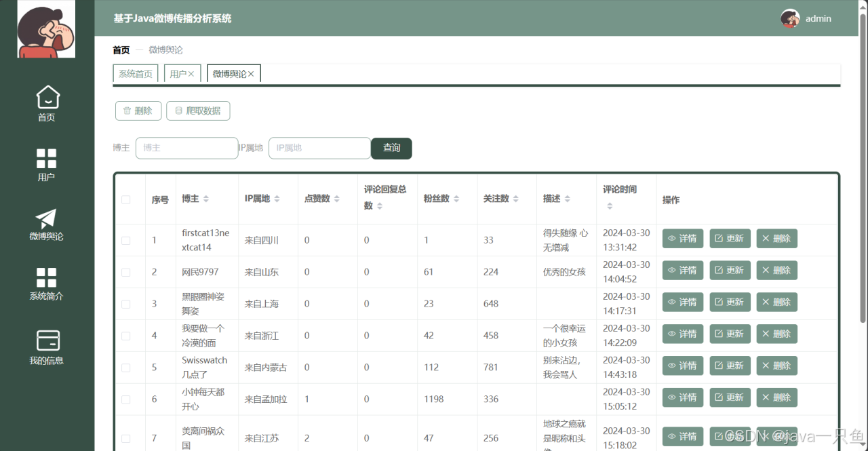Click the admin avatar in header

click(x=790, y=18)
